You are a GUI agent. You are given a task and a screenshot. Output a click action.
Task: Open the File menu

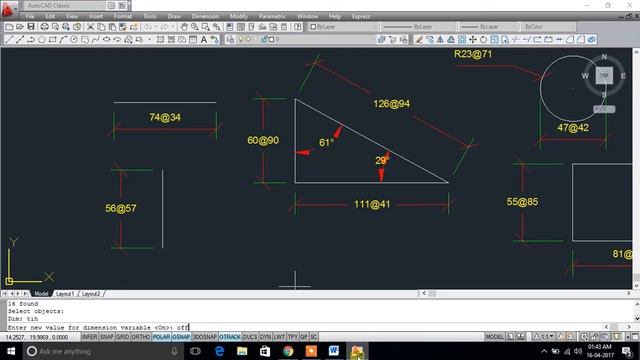coord(30,16)
